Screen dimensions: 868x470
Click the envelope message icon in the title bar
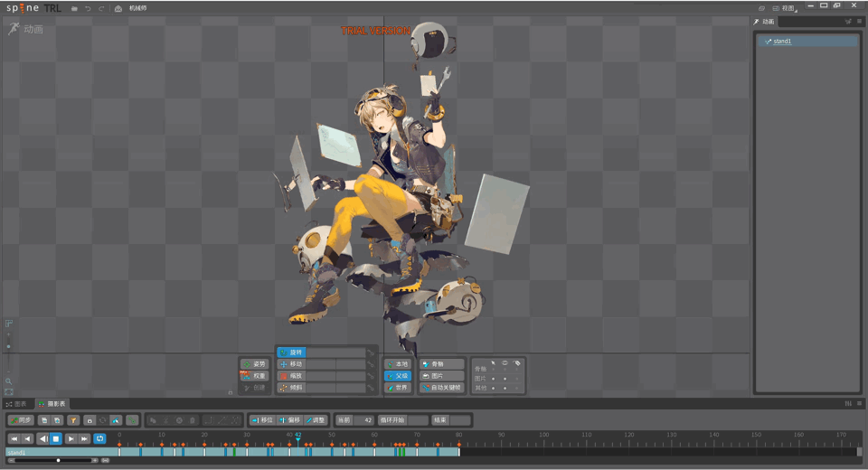118,8
